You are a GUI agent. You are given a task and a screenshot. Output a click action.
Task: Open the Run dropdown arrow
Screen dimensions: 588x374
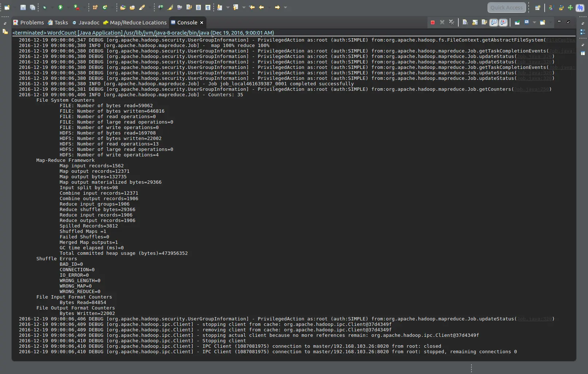68,7
